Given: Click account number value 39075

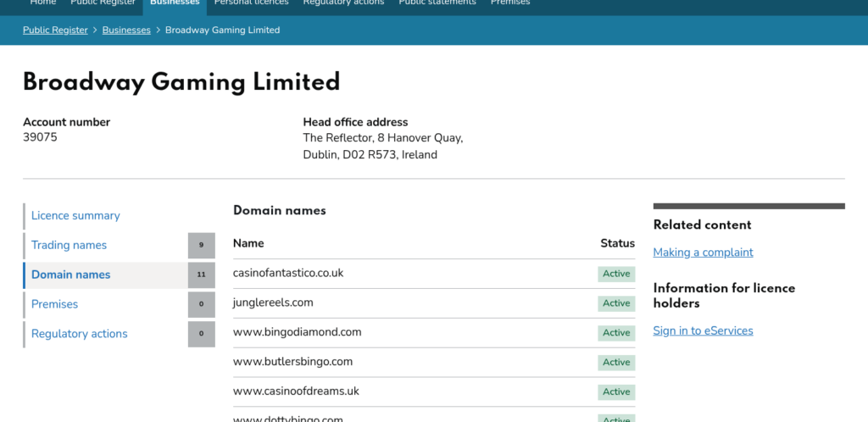Looking at the screenshot, I should 40,137.
